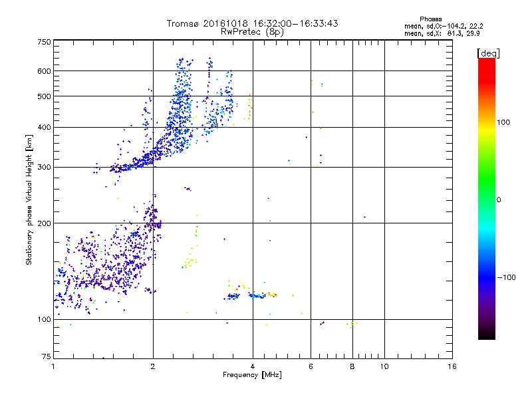Viewport: 532px width, 399px height.
Task: Click the rainbow phase colorbar
Action: 487,199
